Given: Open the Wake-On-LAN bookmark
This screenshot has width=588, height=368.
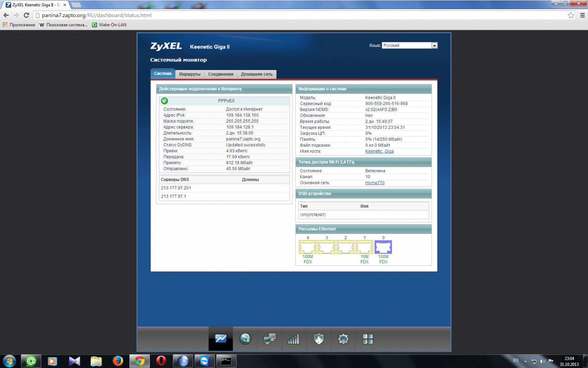Looking at the screenshot, I should pos(109,25).
